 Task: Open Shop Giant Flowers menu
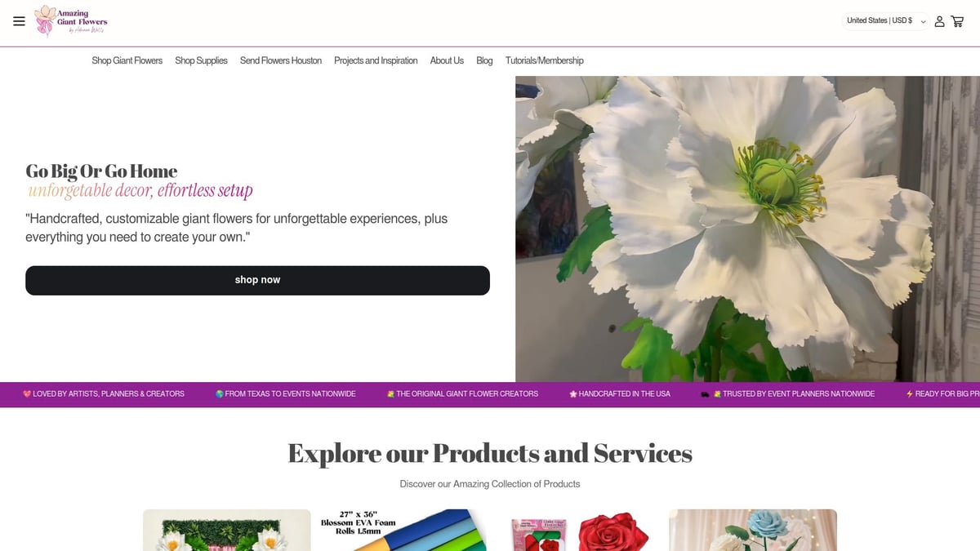[127, 60]
